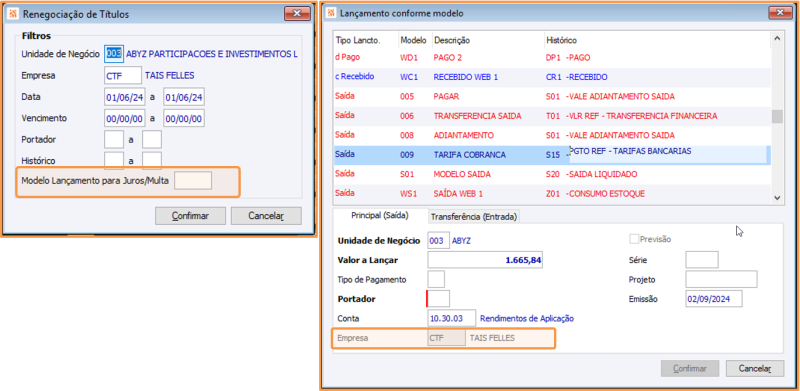Click scroll up arrow of model list
Image resolution: width=800 pixels, height=391 pixels.
777,38
